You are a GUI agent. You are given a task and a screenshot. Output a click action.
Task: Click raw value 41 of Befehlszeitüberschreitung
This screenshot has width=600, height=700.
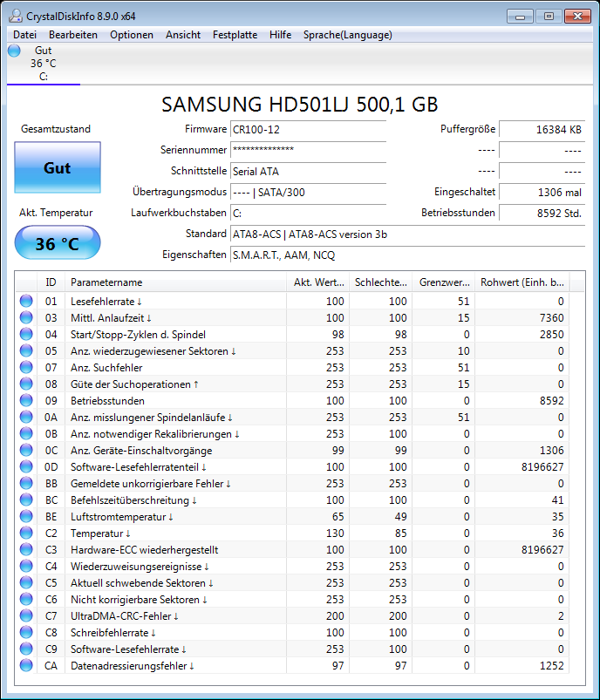557,500
